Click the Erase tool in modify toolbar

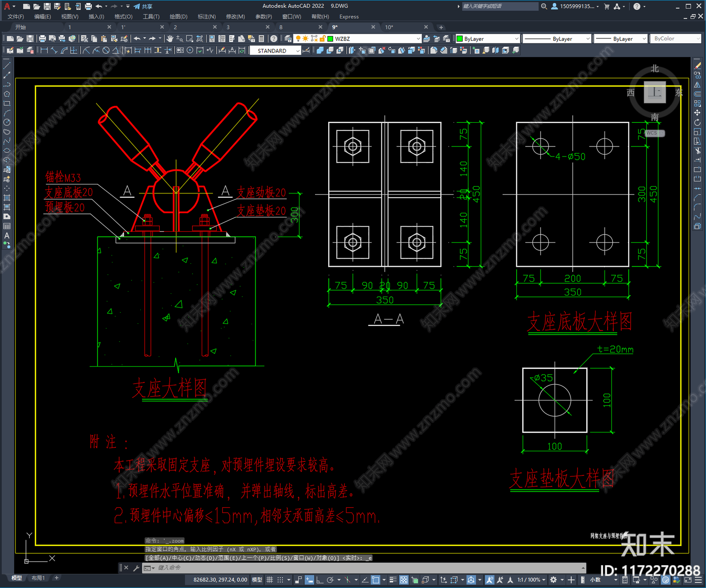tap(697, 66)
